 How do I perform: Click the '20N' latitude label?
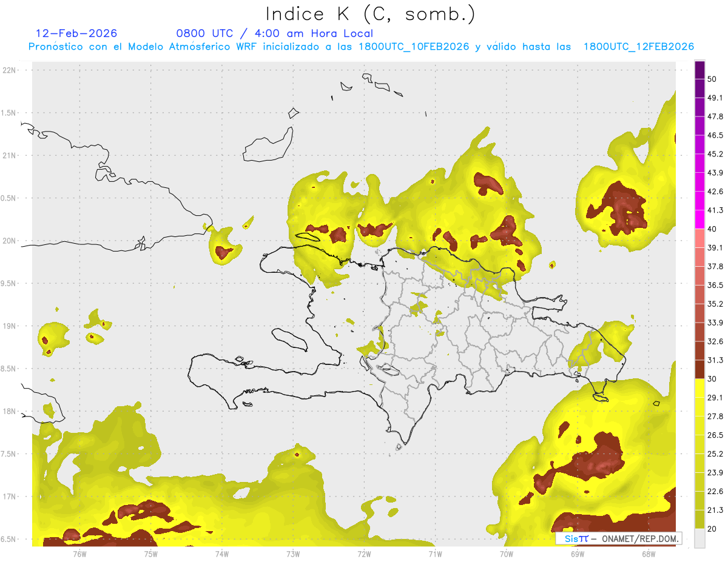[10, 241]
